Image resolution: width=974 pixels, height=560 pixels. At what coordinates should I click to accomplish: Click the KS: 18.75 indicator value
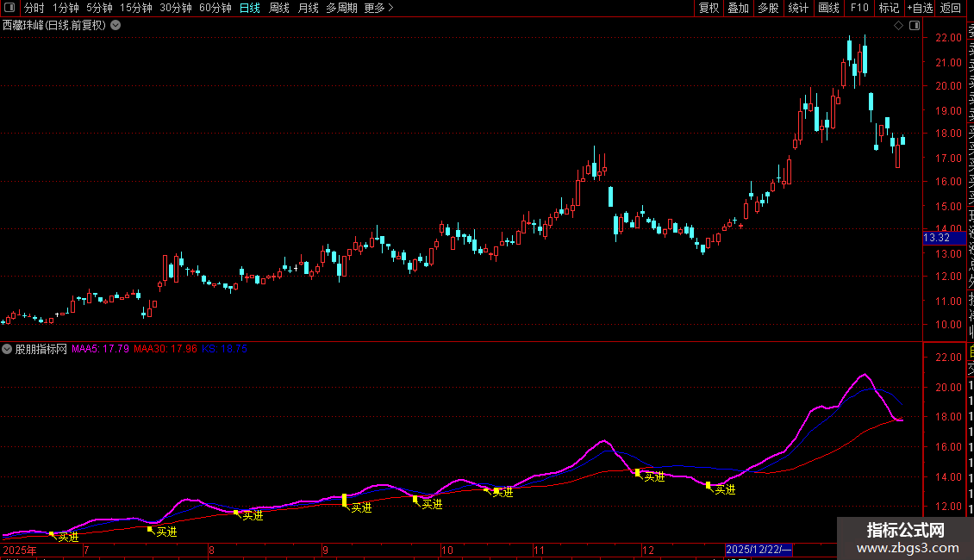click(x=224, y=349)
